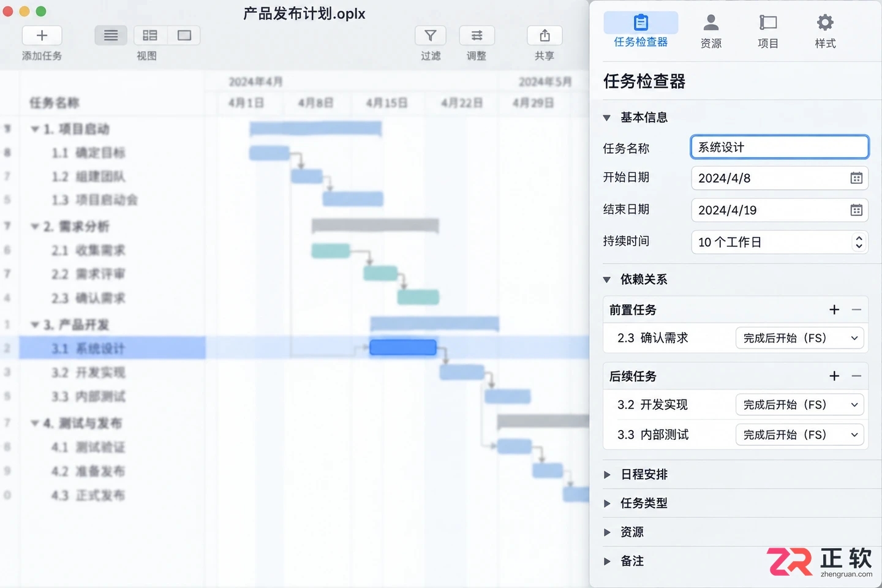This screenshot has width=882, height=588.
Task: Select the 3.2 开发实现 task row in outline
Action: [112, 372]
